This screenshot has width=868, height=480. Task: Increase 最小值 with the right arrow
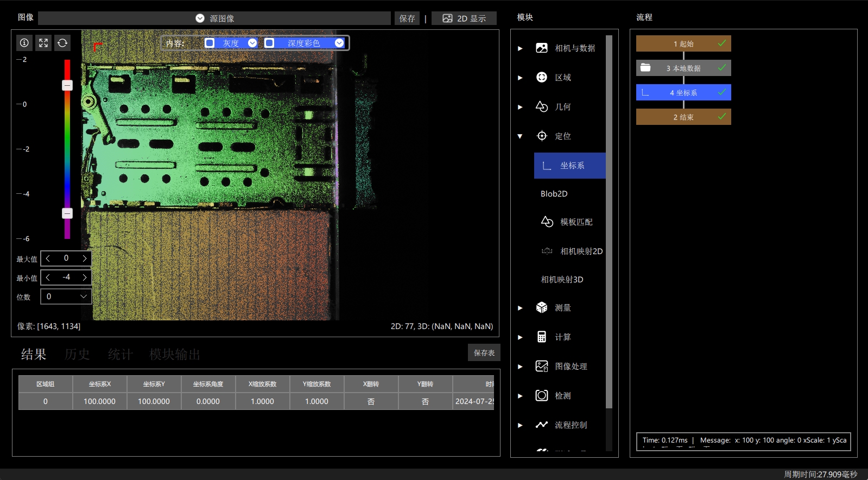click(84, 277)
